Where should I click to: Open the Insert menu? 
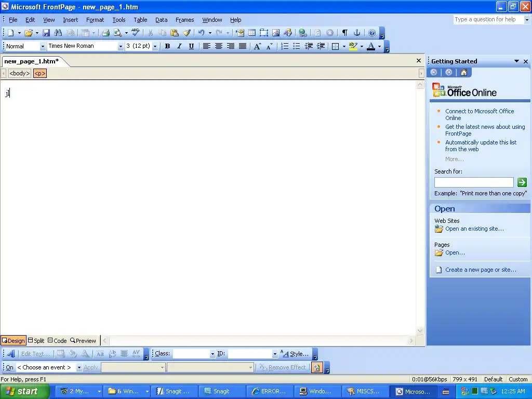[70, 20]
